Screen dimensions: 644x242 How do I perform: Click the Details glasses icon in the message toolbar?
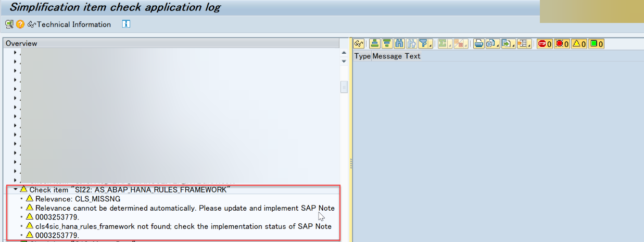point(359,44)
